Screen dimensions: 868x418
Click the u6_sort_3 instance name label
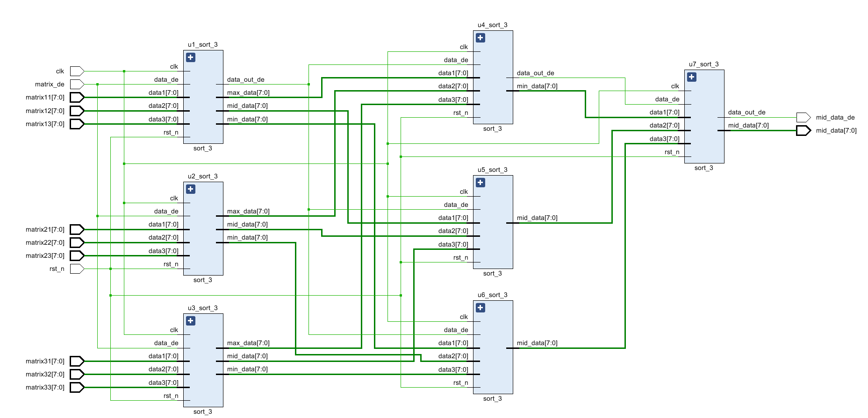click(x=493, y=295)
